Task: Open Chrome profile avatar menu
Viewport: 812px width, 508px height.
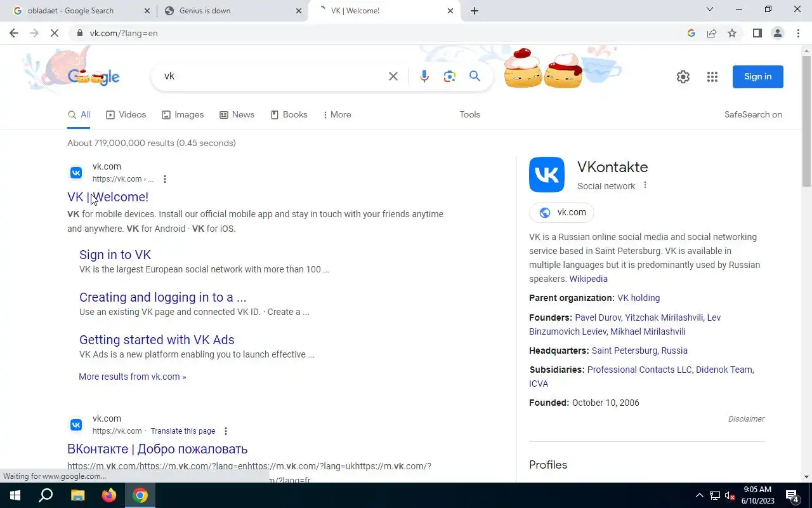Action: (x=778, y=33)
